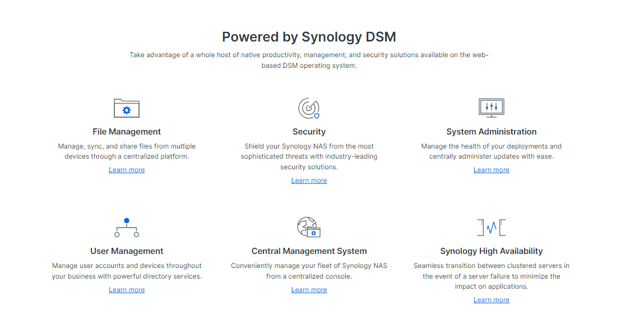644x333 pixels.
Task: Select the Central Management System heading
Action: pos(309,251)
